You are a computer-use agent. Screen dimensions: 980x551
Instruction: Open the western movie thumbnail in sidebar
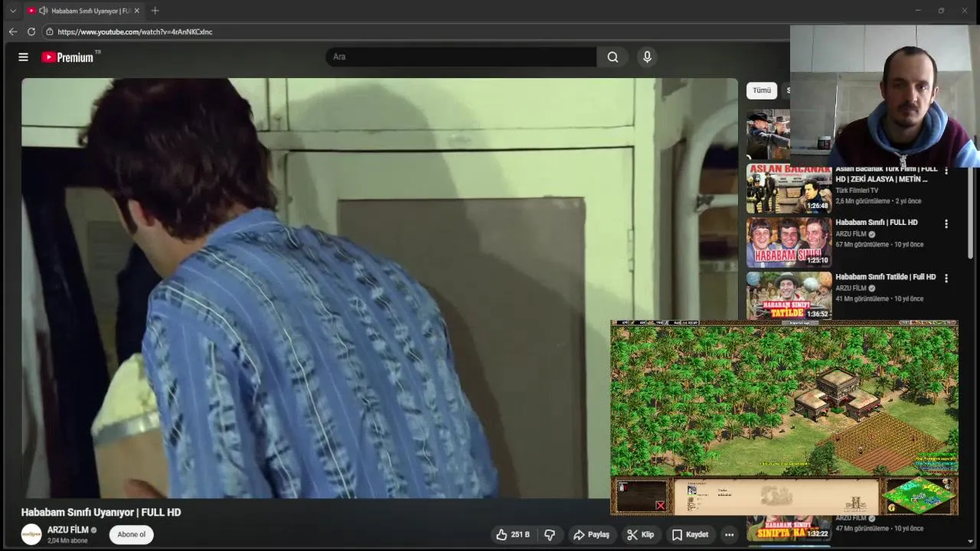(x=768, y=134)
